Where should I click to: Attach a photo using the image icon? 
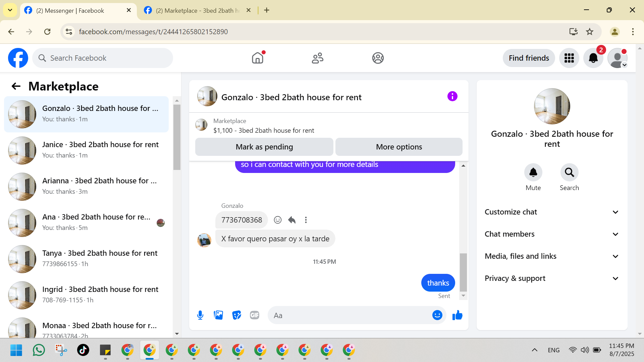tap(218, 315)
